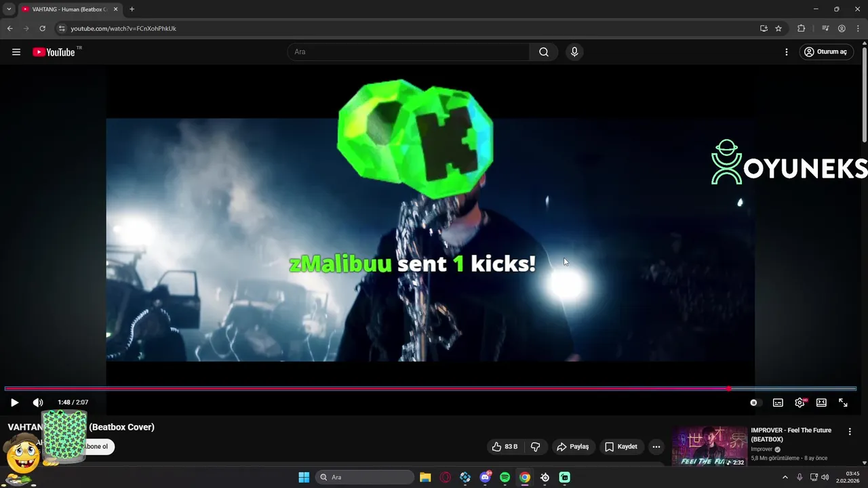Screen dimensions: 868x488
Task: Click the taskbar Ara search box
Action: (x=366, y=477)
